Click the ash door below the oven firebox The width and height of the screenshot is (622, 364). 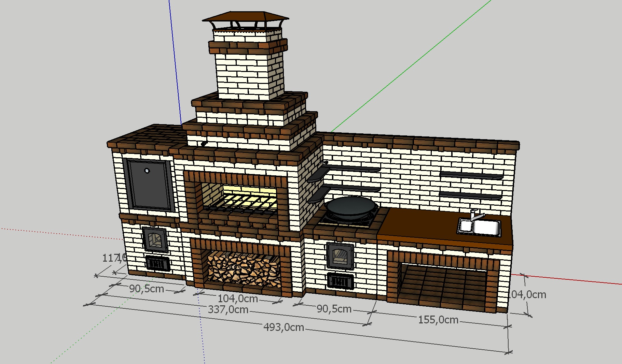pyautogui.click(x=157, y=263)
